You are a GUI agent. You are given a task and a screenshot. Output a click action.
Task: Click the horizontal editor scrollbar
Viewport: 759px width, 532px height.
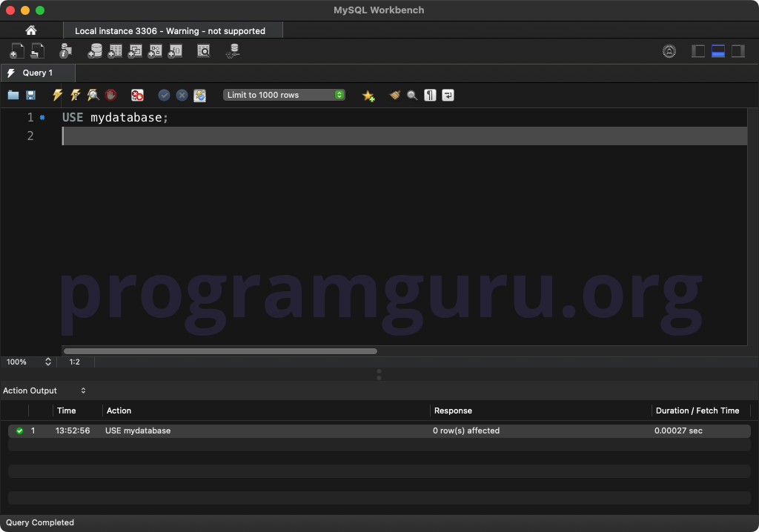click(220, 351)
